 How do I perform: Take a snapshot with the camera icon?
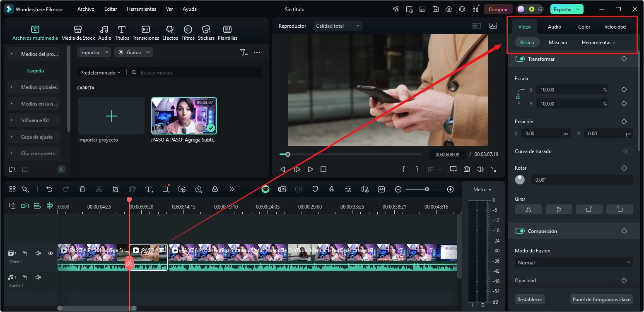(x=467, y=169)
